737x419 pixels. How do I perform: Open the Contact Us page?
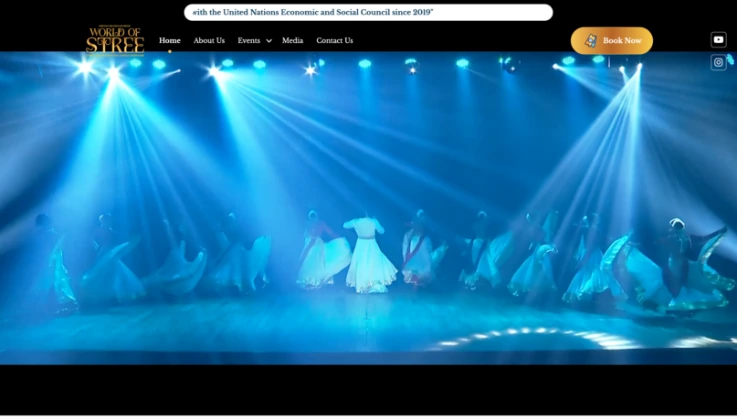[334, 40]
